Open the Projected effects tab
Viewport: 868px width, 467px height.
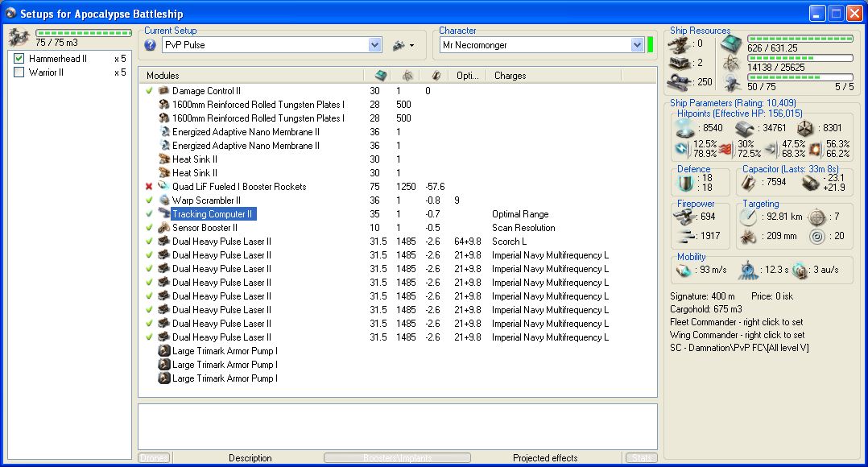(545, 458)
